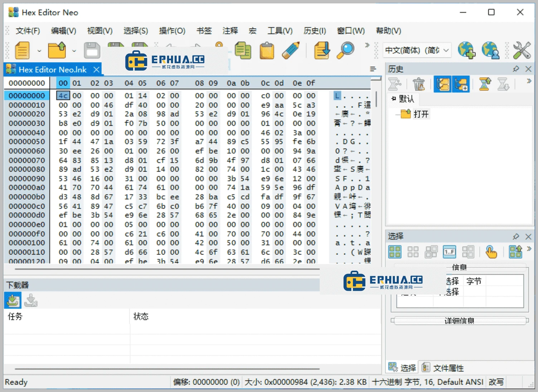
Task: Click the 任务 column header
Action: coord(67,316)
